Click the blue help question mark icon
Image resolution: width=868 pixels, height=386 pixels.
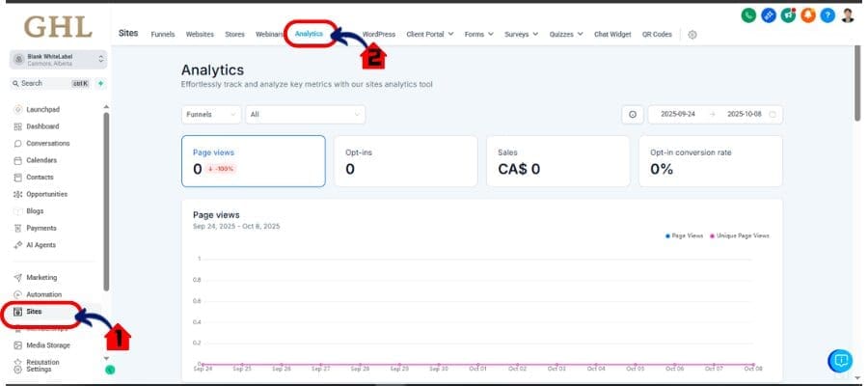(x=827, y=14)
